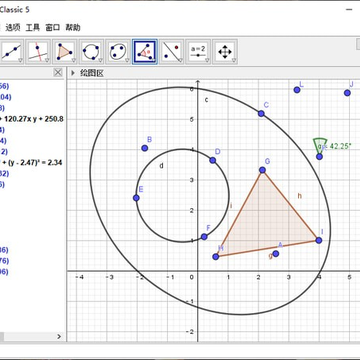Open the Line tool group dropdown arrow

[x=21, y=61]
